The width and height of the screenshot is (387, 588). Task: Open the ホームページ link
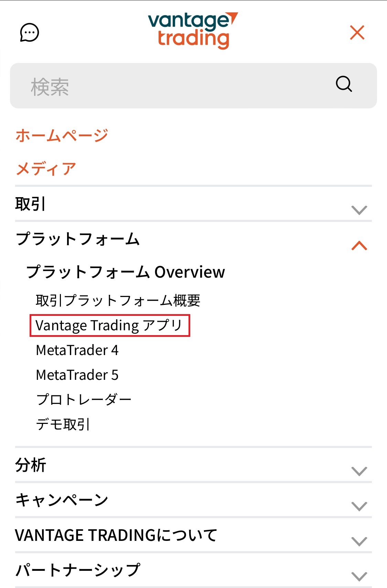61,135
